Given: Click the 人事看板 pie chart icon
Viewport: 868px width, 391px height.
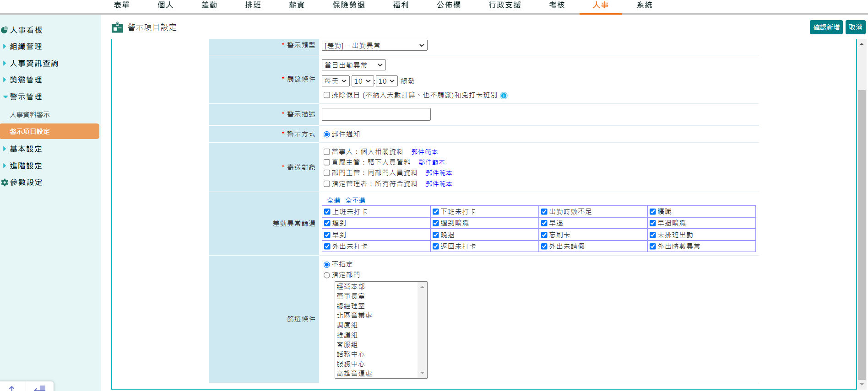Looking at the screenshot, I should pos(5,30).
